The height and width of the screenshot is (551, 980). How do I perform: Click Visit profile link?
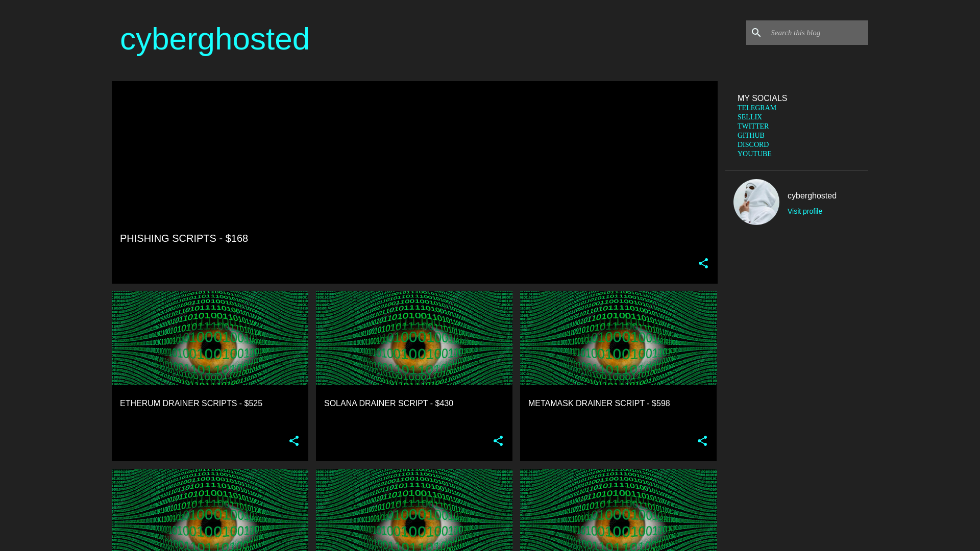click(804, 211)
